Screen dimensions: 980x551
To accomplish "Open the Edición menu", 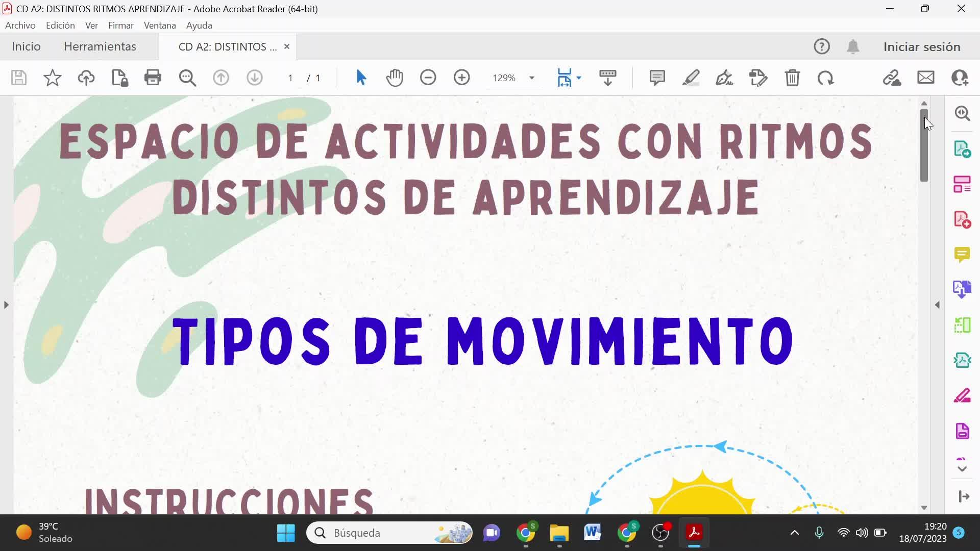I will coord(60,25).
